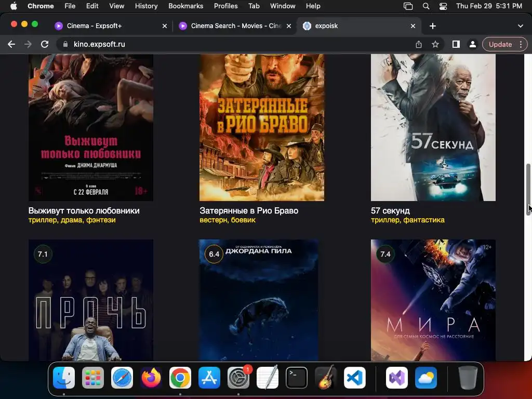Click the 57 секунд title link
Screen dimensions: 532x399
click(391, 211)
